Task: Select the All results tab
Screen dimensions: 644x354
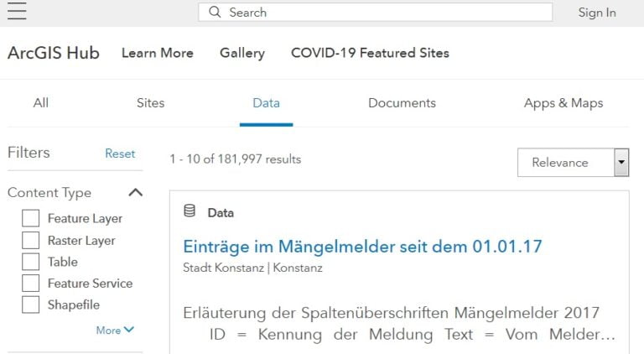Action: pos(40,103)
